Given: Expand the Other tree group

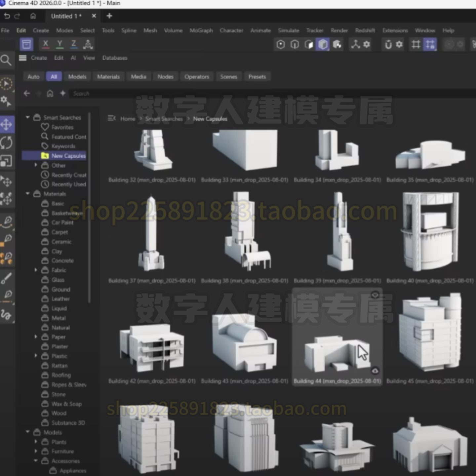Looking at the screenshot, I should (36, 165).
